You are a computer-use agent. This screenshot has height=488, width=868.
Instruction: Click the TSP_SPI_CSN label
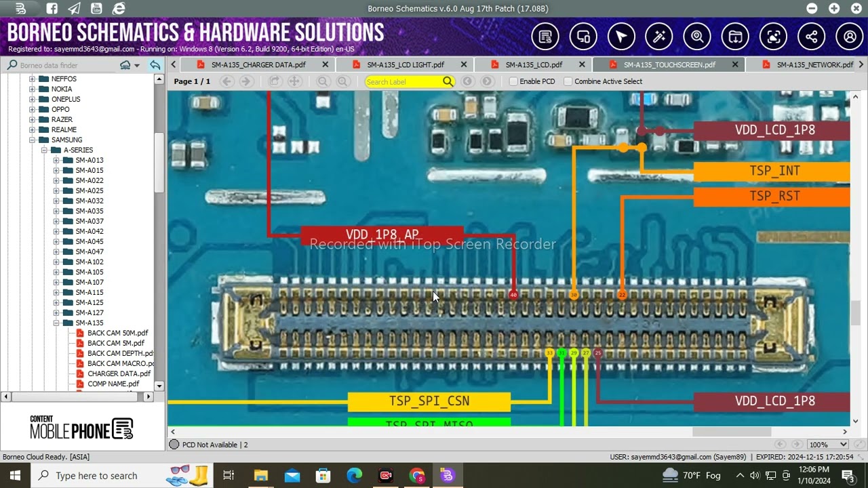click(429, 401)
